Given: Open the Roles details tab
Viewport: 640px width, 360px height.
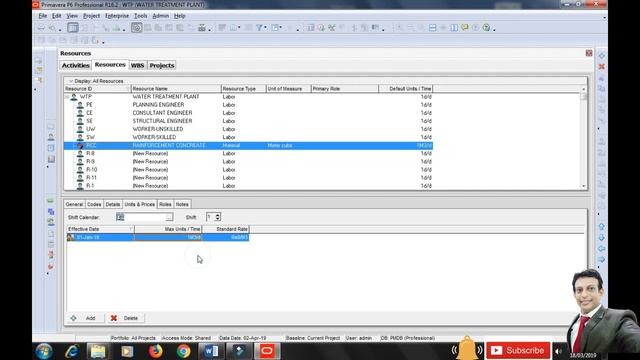Looking at the screenshot, I should tap(165, 204).
